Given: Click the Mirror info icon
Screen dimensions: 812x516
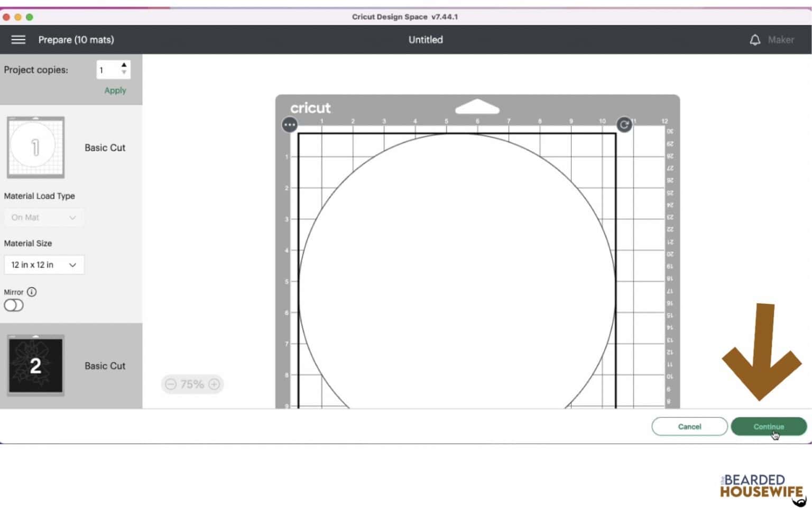Looking at the screenshot, I should [x=32, y=292].
